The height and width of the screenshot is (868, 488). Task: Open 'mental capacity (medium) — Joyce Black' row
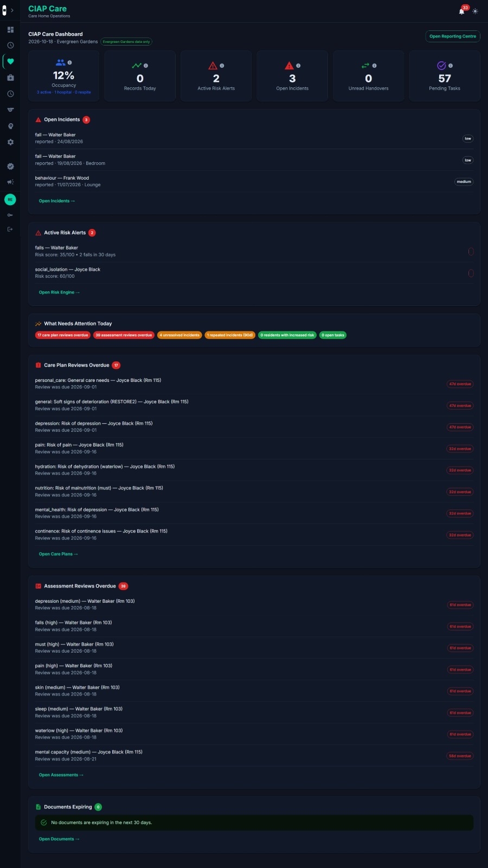(x=254, y=755)
